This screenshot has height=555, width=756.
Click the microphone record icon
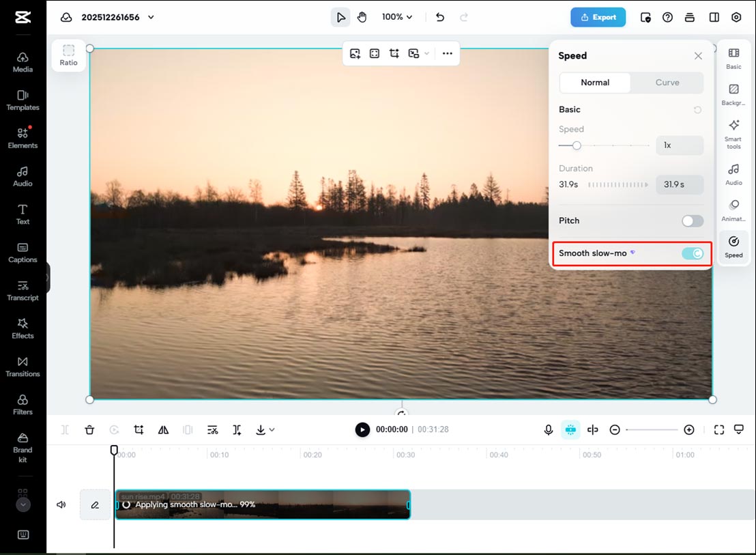point(548,429)
